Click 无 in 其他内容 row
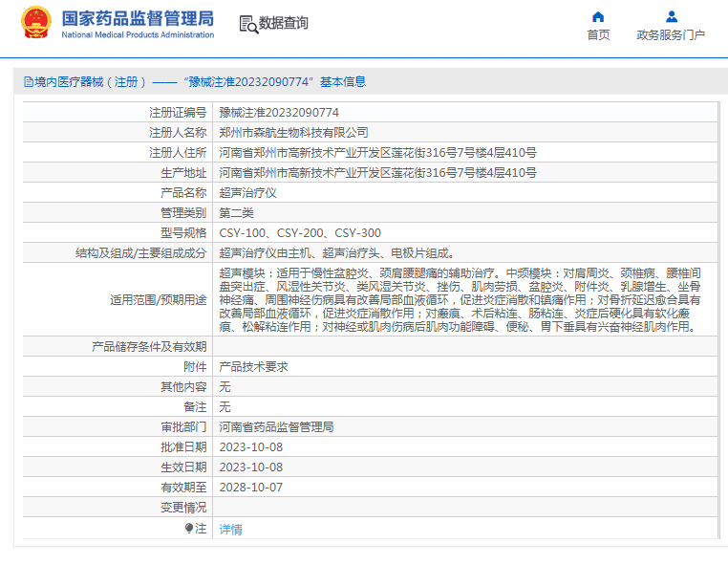The height and width of the screenshot is (565, 728). [225, 386]
